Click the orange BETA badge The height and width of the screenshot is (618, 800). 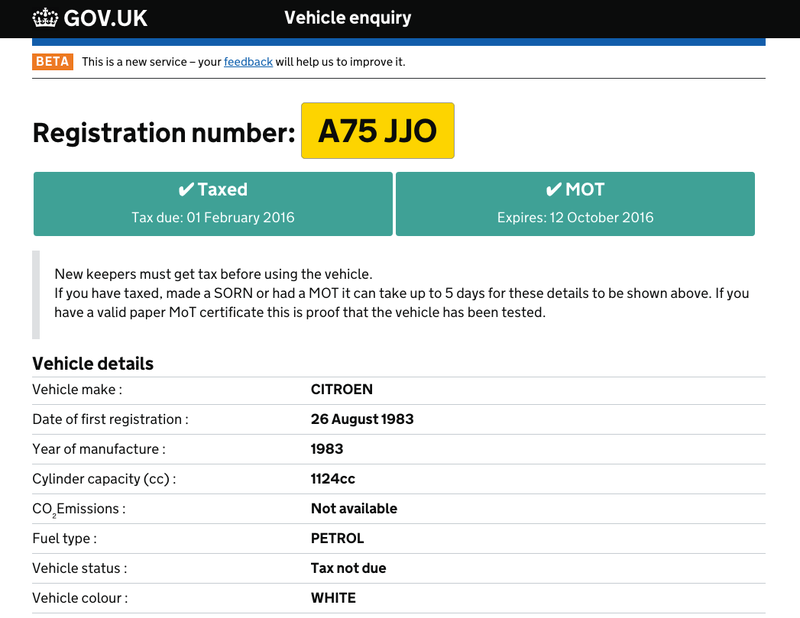pyautogui.click(x=52, y=61)
